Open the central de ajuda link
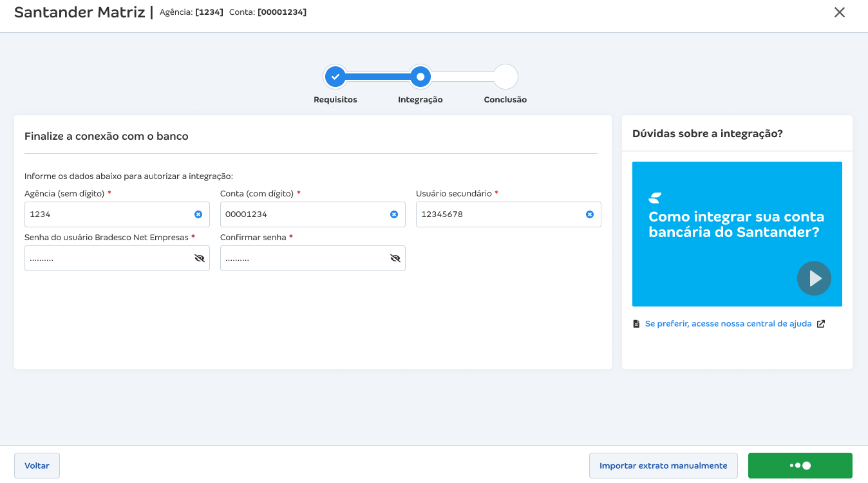Viewport: 868px width, 483px height. (x=728, y=324)
